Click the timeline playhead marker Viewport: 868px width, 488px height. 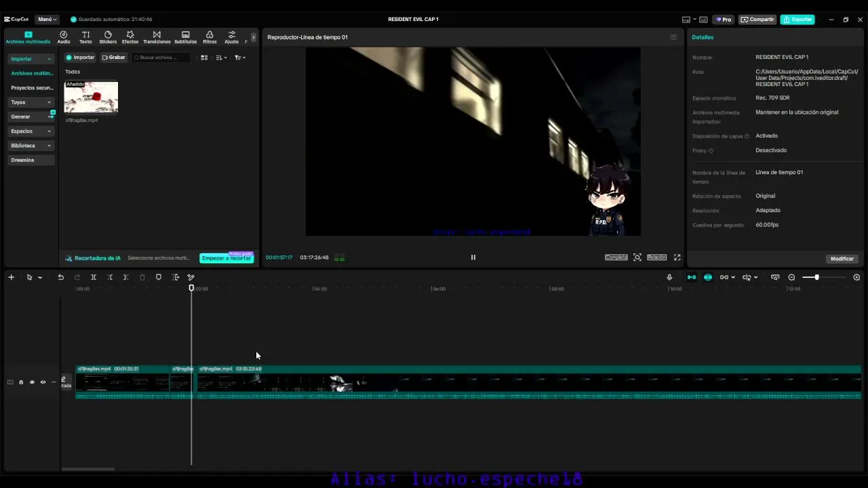191,288
